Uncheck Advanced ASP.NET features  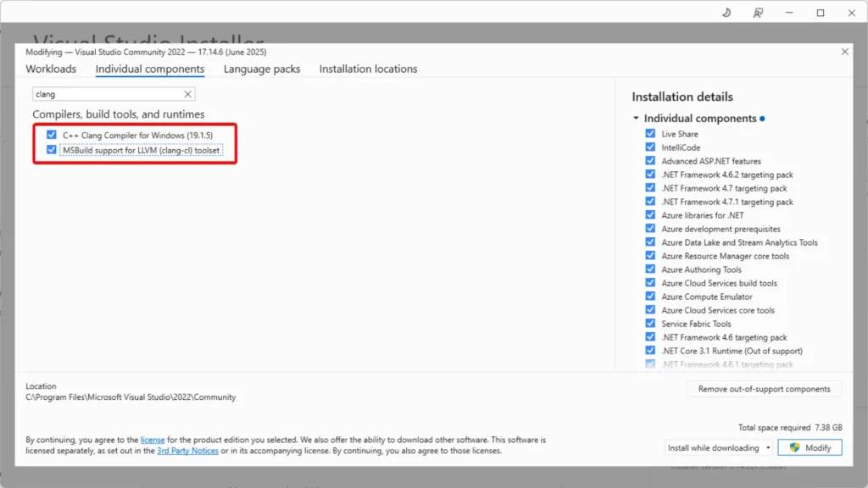click(650, 160)
